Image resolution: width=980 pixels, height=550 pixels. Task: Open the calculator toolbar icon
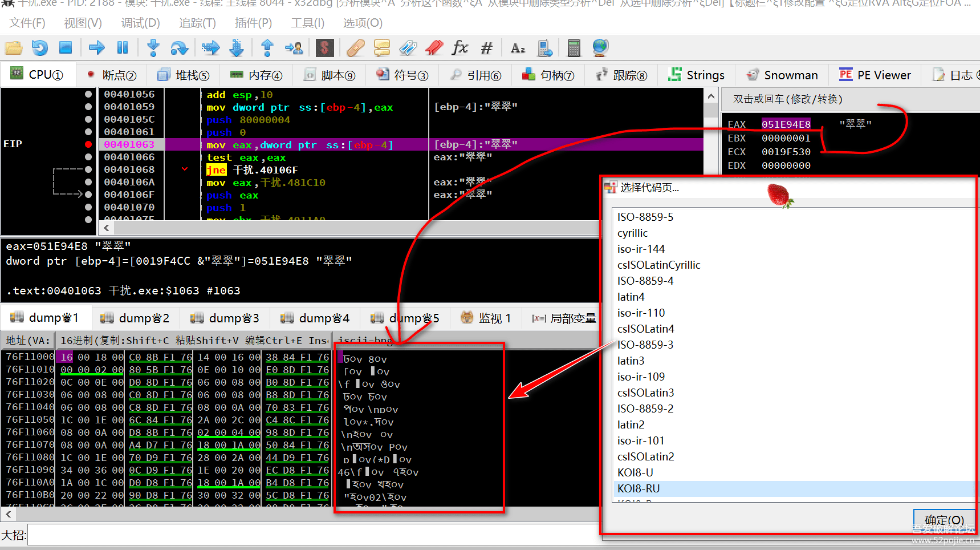574,48
